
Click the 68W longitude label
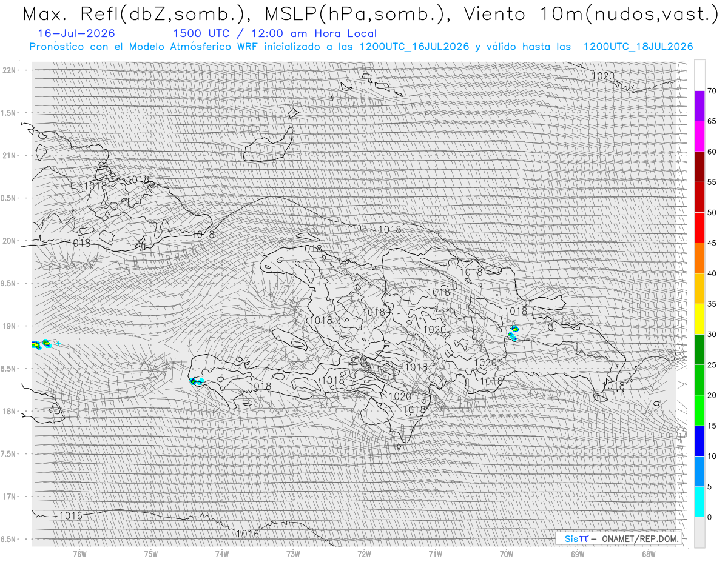pos(649,554)
